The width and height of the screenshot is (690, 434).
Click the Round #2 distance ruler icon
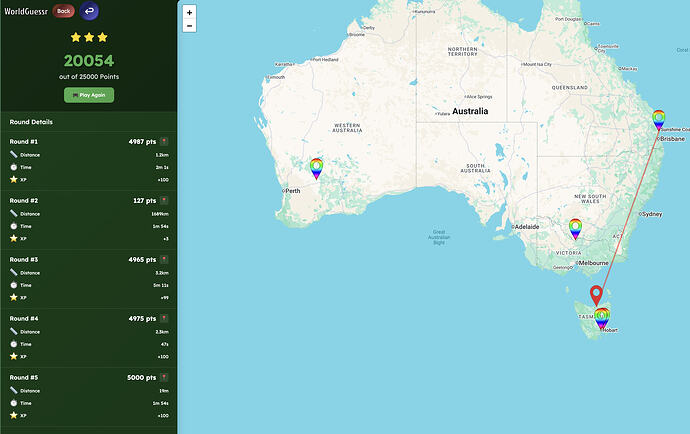point(14,213)
